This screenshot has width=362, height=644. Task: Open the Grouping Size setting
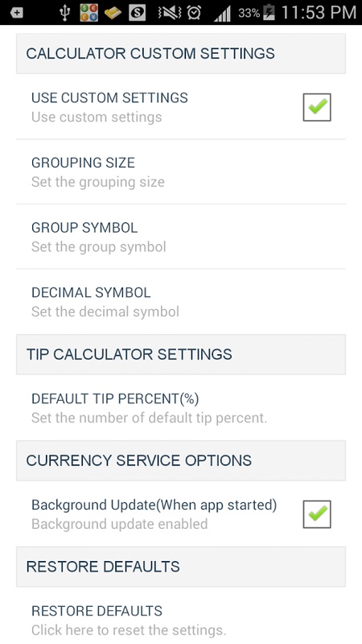coord(181,171)
